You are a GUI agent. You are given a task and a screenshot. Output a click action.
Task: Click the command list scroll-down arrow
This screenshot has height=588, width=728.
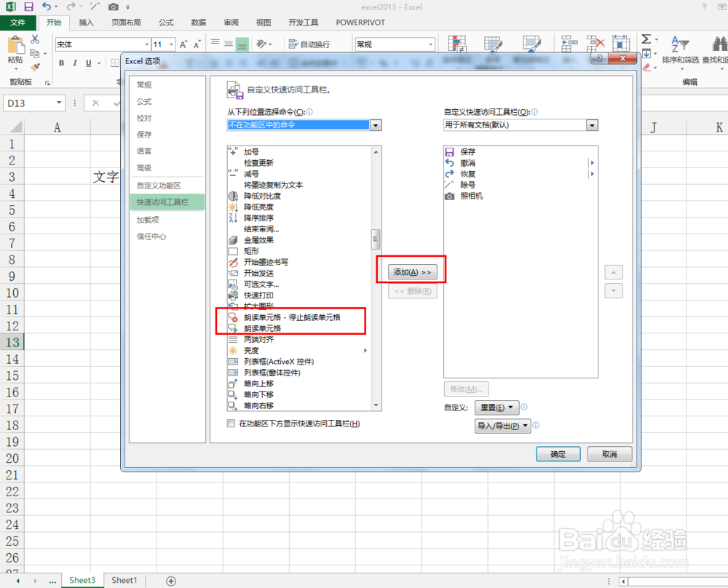click(x=376, y=405)
